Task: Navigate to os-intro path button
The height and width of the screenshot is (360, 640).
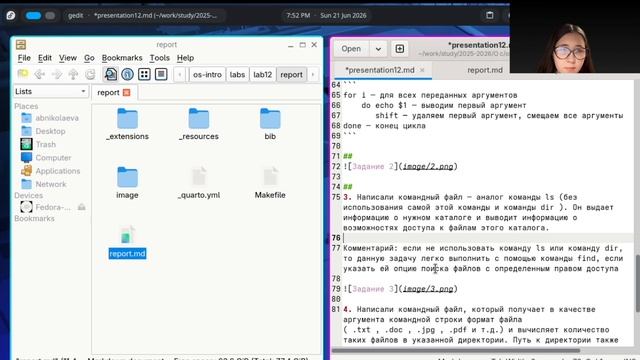Action: pyautogui.click(x=207, y=75)
